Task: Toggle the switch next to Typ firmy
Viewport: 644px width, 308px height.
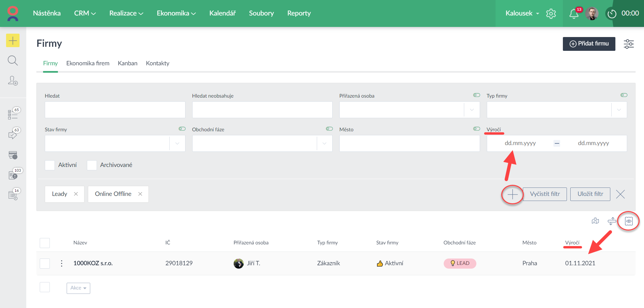Action: point(623,95)
